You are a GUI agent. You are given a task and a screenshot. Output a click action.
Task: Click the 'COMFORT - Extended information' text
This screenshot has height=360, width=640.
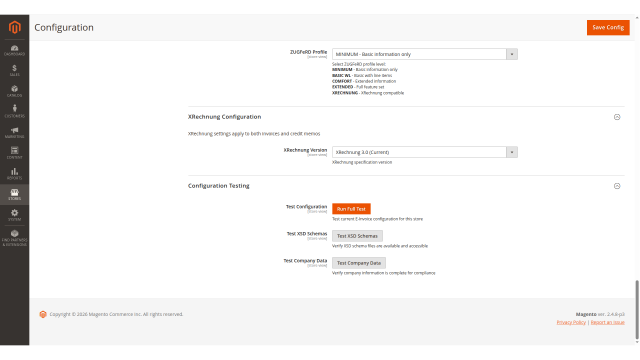(x=364, y=81)
